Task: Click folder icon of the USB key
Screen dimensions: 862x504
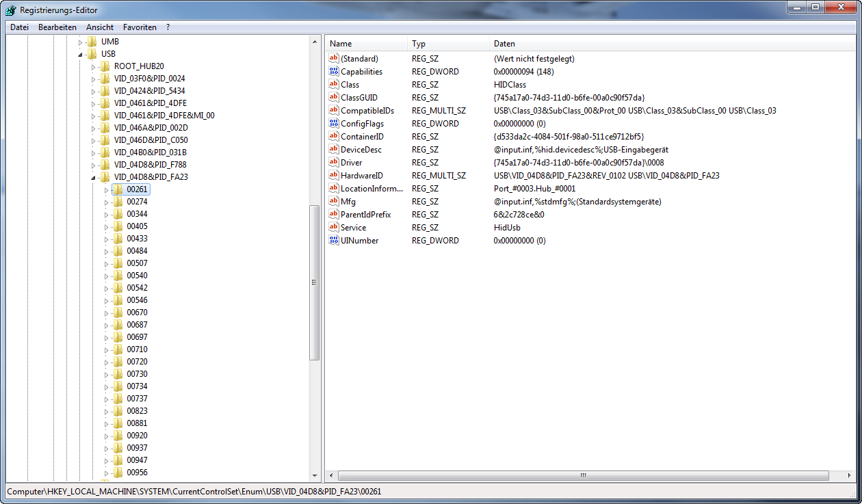Action: 92,54
